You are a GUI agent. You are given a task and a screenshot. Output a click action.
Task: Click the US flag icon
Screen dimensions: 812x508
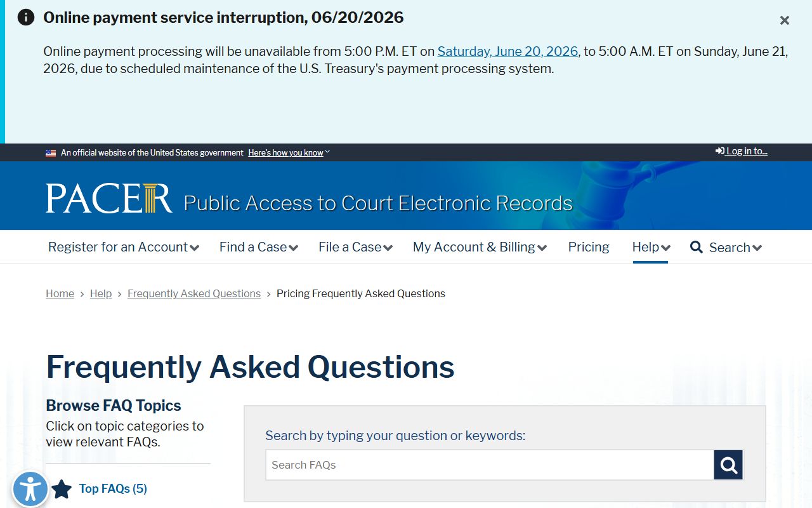51,153
